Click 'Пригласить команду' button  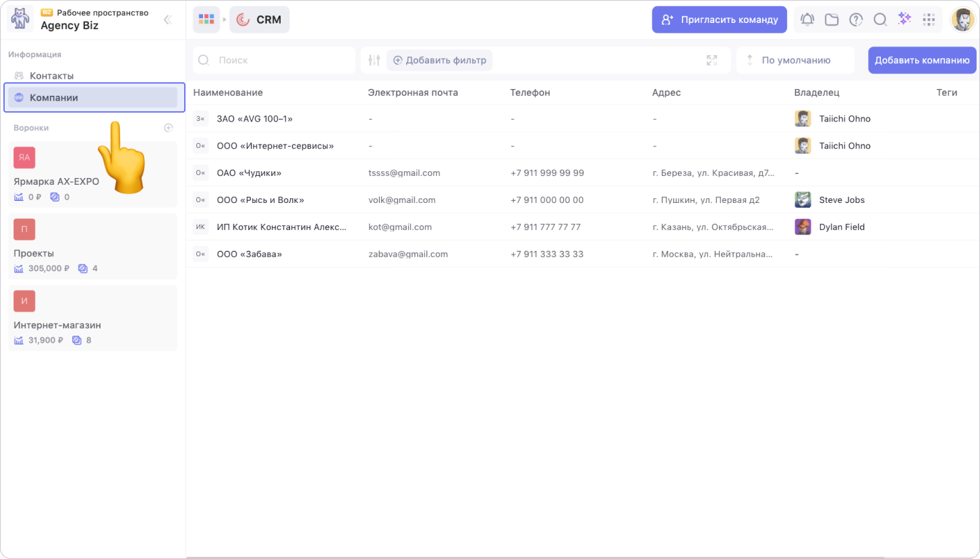719,20
